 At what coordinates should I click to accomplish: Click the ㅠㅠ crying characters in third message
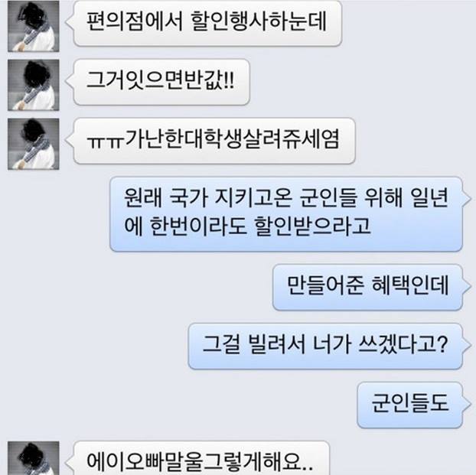click(105, 141)
